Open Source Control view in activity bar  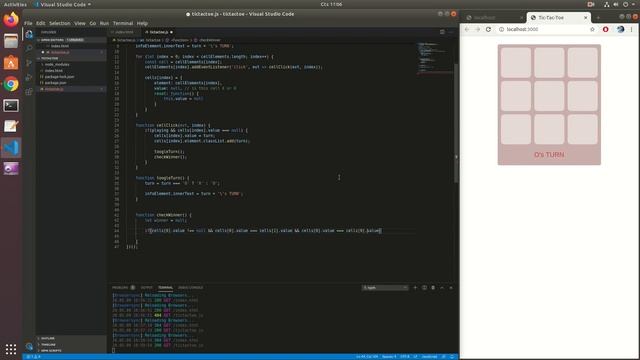[x=29, y=63]
